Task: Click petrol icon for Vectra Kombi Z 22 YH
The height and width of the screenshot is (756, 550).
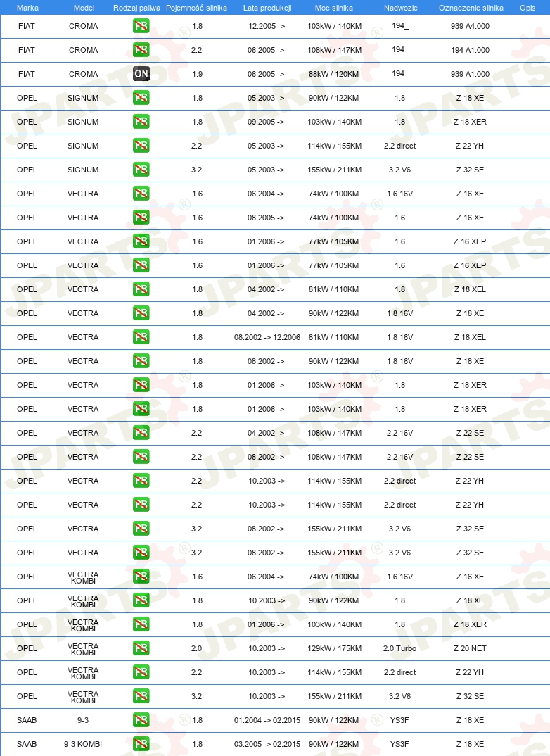Action: click(141, 672)
